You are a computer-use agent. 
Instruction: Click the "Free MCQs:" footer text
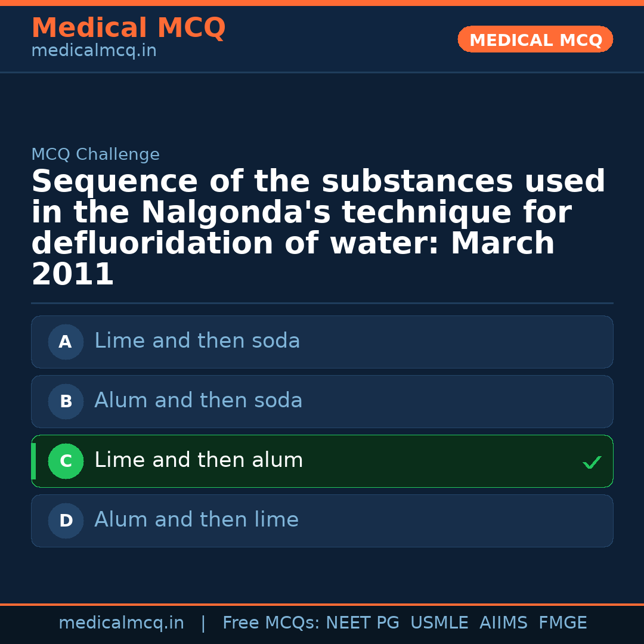tap(271, 623)
